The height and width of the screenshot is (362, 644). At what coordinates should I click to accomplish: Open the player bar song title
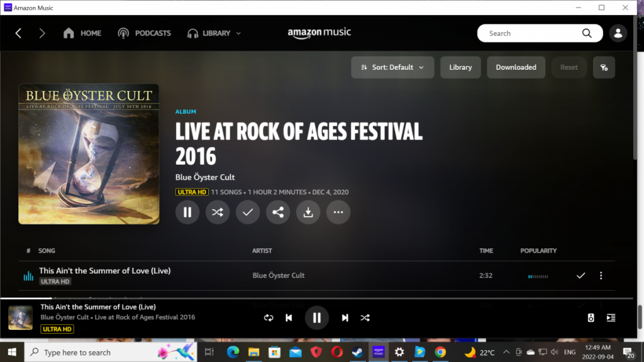[98, 307]
